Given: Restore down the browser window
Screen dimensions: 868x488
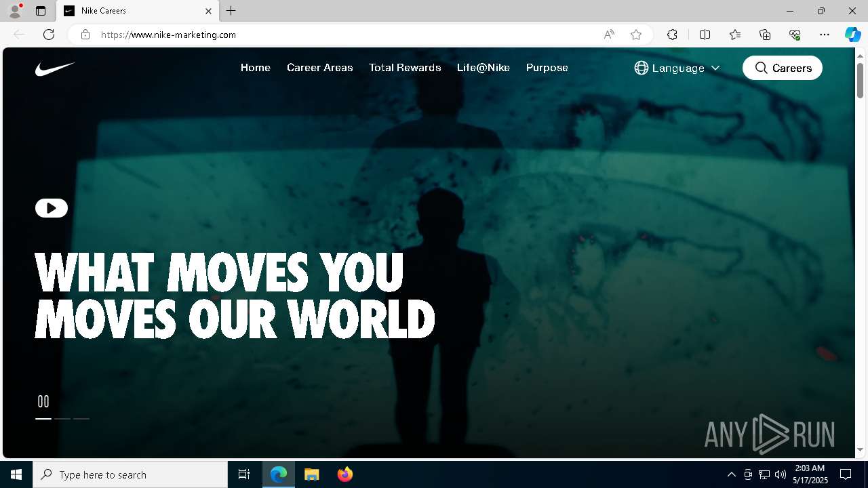Looking at the screenshot, I should click(x=821, y=11).
